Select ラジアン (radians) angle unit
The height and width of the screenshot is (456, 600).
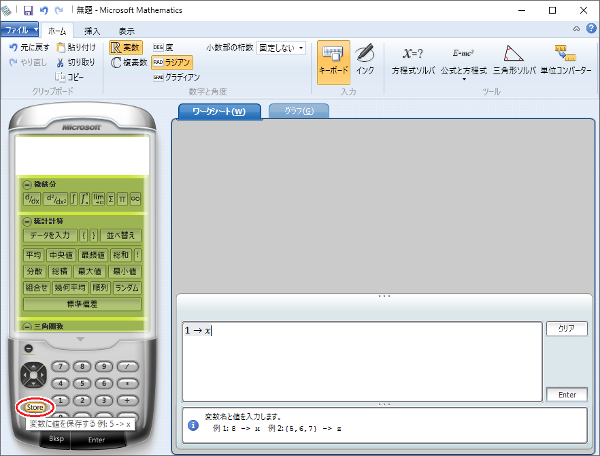[172, 62]
